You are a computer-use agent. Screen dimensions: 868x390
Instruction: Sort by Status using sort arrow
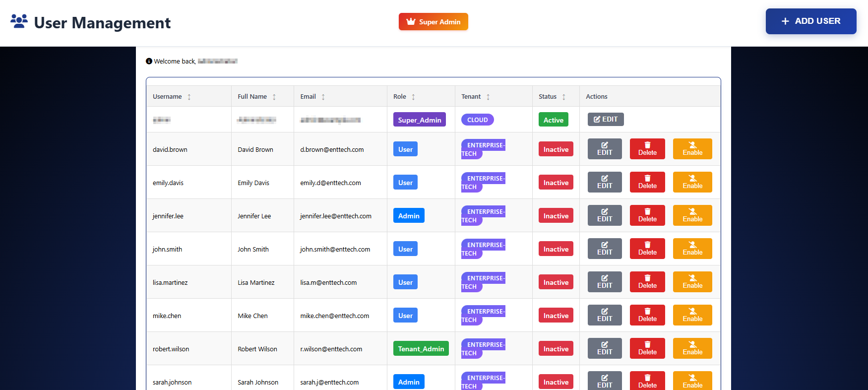[563, 97]
